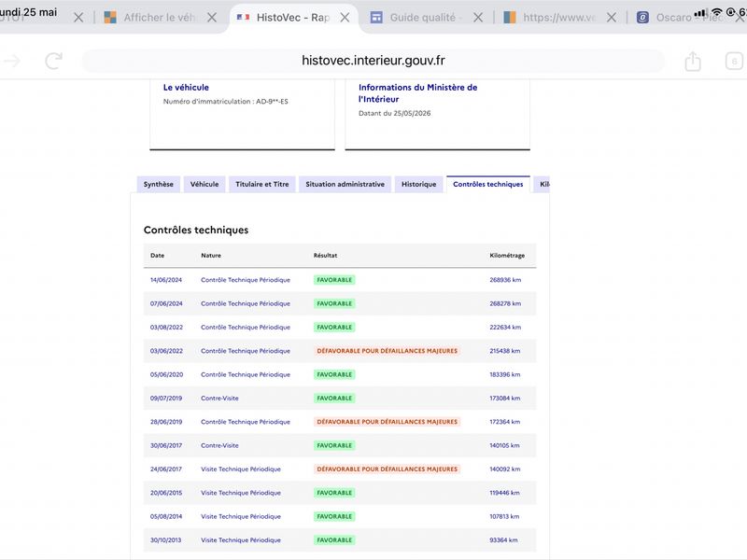Select the Historique tab
747x560 pixels.
tap(418, 184)
